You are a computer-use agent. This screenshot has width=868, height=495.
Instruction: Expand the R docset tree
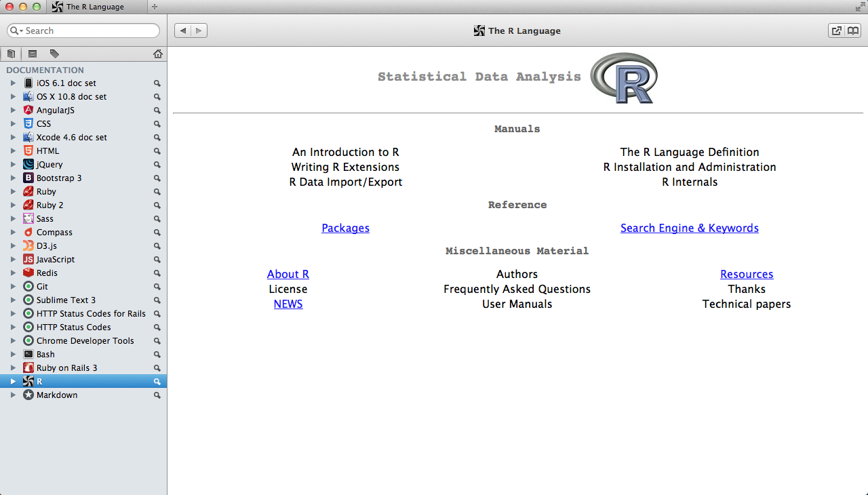point(12,381)
